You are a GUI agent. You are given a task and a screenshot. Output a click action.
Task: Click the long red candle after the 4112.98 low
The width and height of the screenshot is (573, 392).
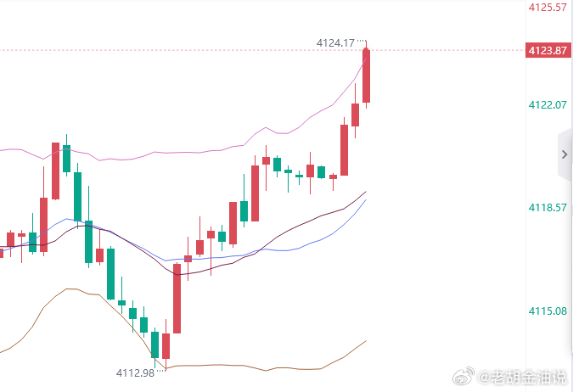coord(177,299)
